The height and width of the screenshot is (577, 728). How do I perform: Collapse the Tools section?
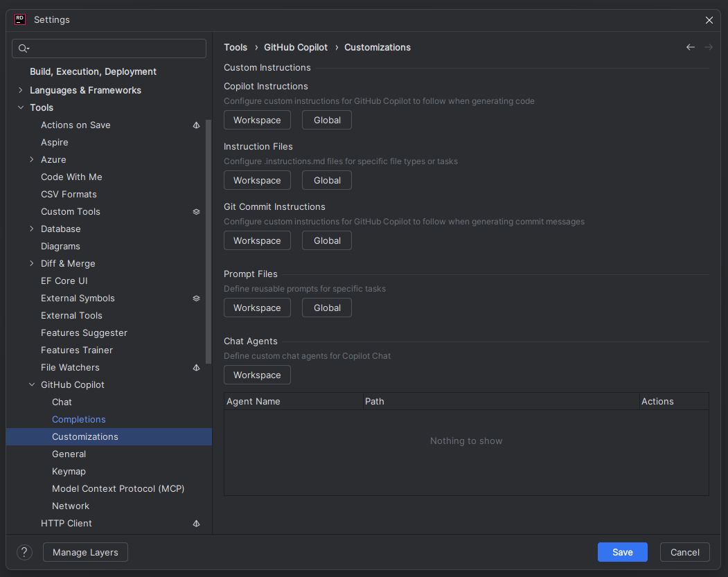(x=19, y=107)
